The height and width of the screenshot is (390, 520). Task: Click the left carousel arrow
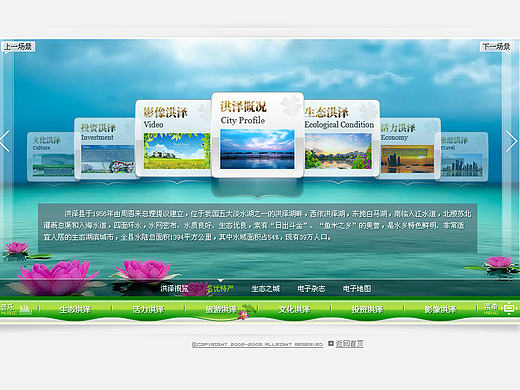(5, 141)
